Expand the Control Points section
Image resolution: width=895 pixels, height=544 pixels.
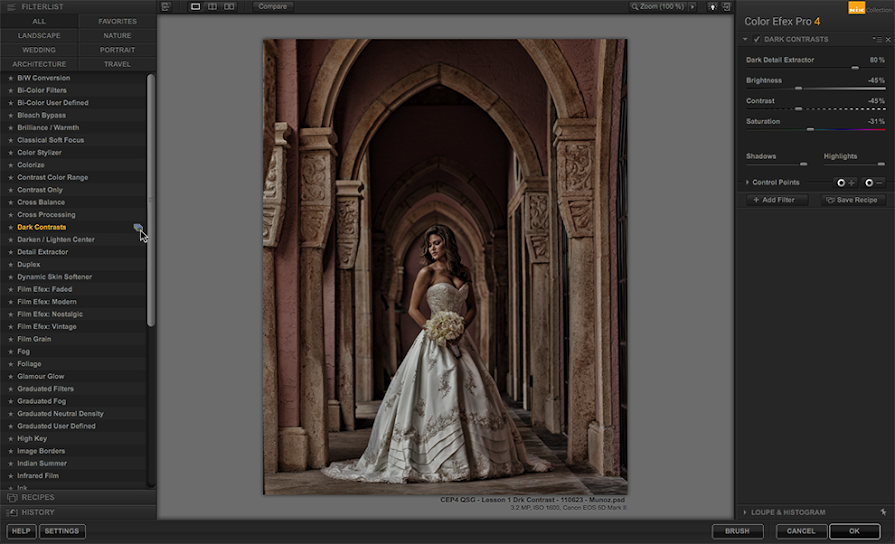(748, 182)
